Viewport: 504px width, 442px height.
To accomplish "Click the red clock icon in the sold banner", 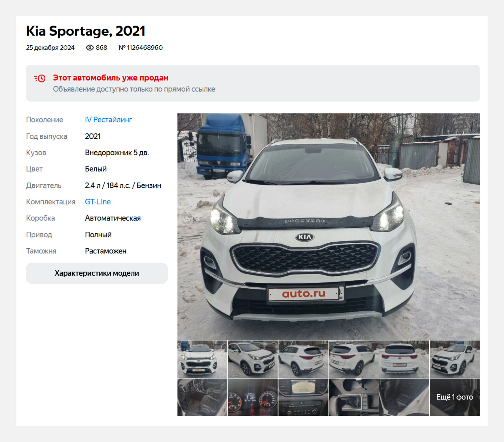I will click(40, 78).
